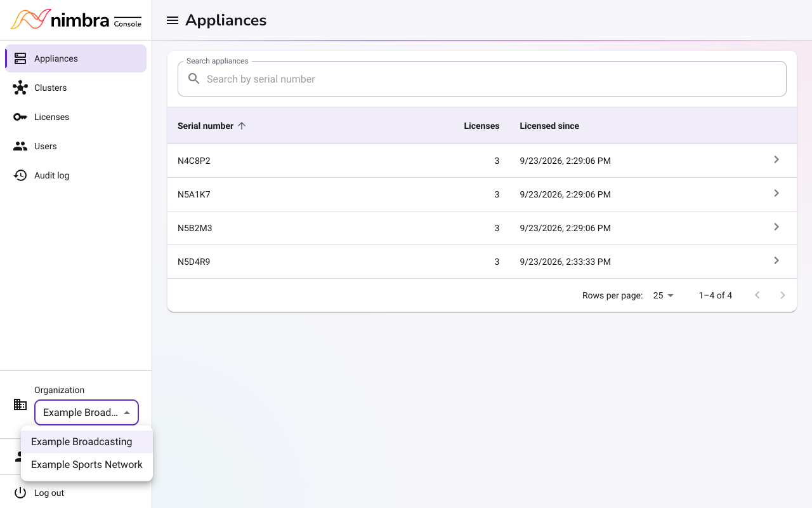Click the Clusters hub icon
The height and width of the screenshot is (508, 812).
(x=20, y=88)
